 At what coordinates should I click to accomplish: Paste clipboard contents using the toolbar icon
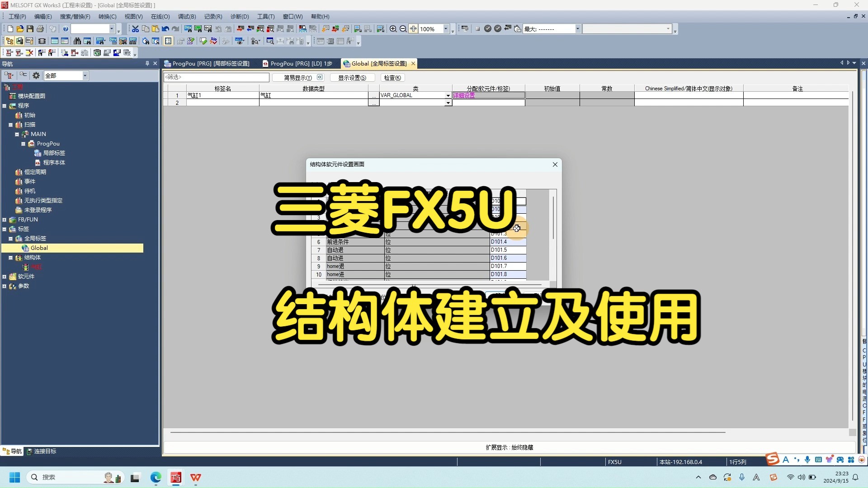click(155, 28)
